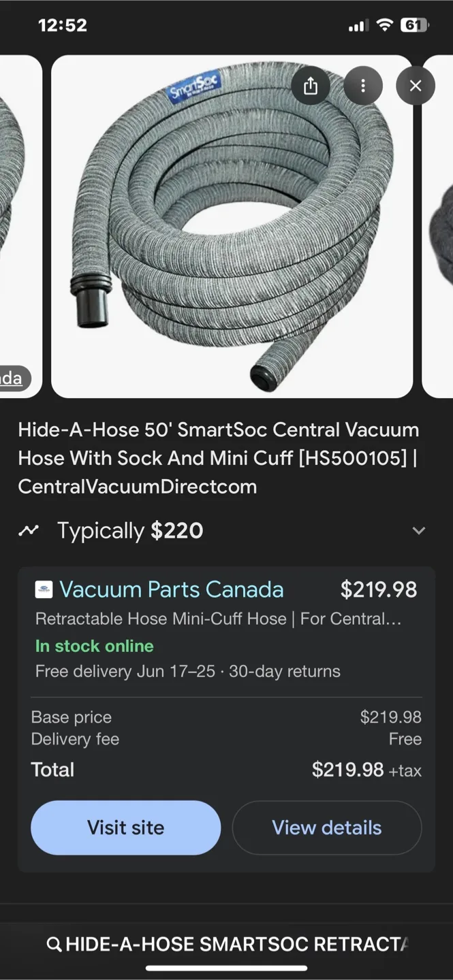
Task: Expand the Typically $220 price section
Action: (419, 531)
